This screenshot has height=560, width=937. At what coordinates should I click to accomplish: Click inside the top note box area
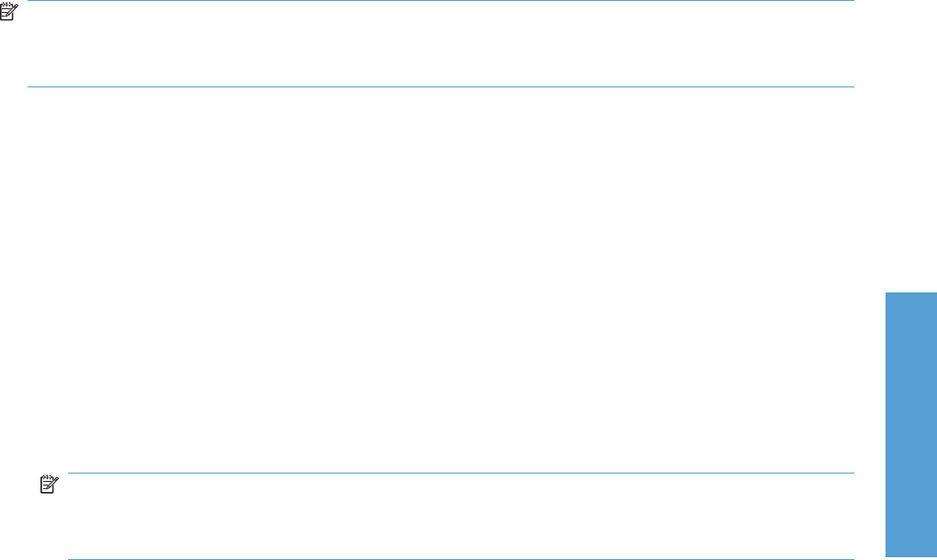point(441,43)
